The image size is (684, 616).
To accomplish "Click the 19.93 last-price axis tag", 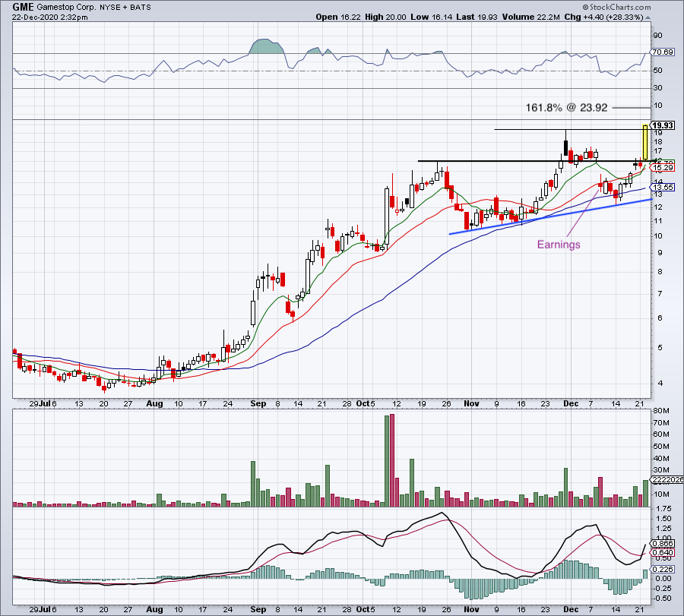I will click(663, 125).
